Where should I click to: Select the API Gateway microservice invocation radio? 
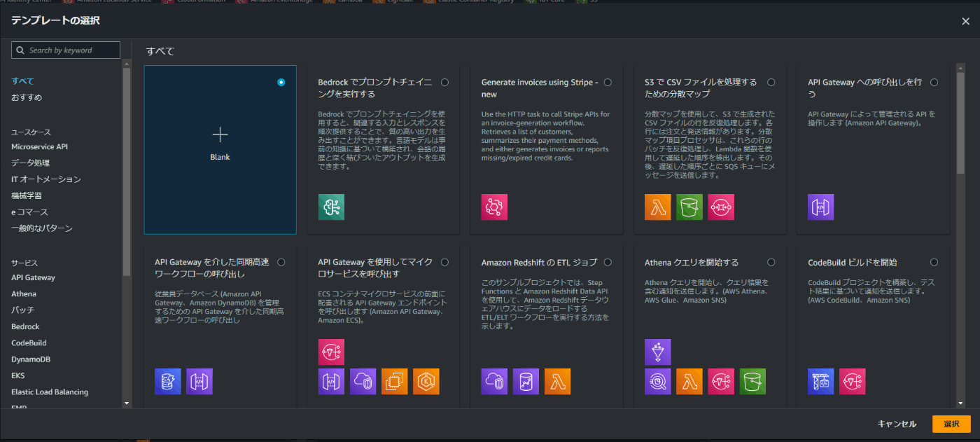coord(444,262)
